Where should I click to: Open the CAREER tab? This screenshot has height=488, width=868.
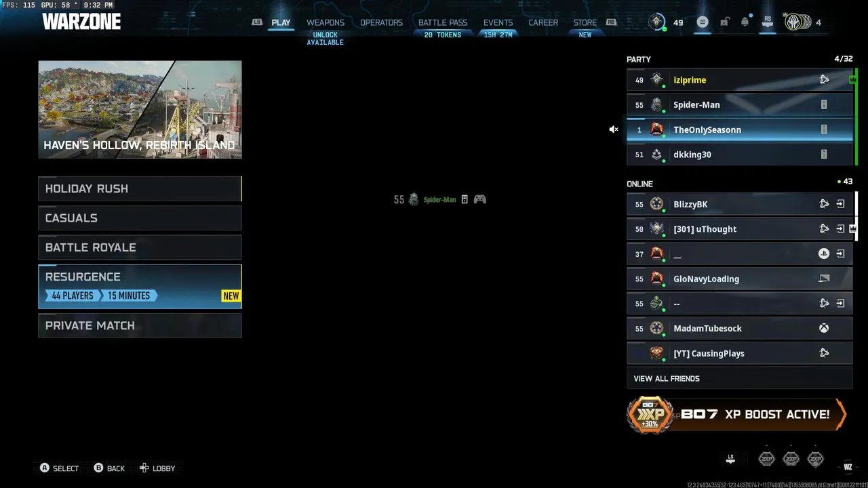coord(543,22)
